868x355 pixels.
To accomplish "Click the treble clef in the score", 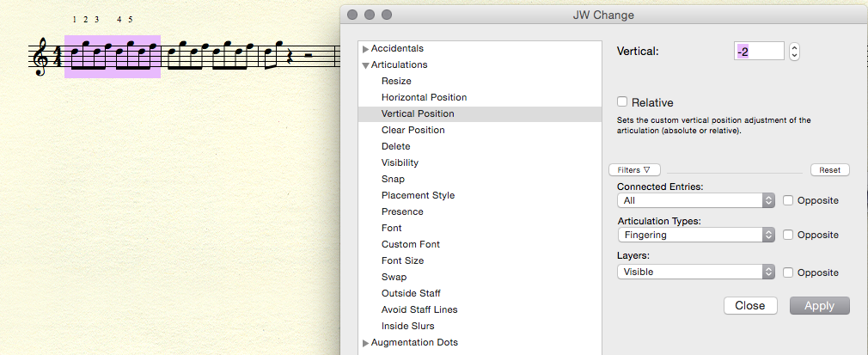I will (x=40, y=59).
